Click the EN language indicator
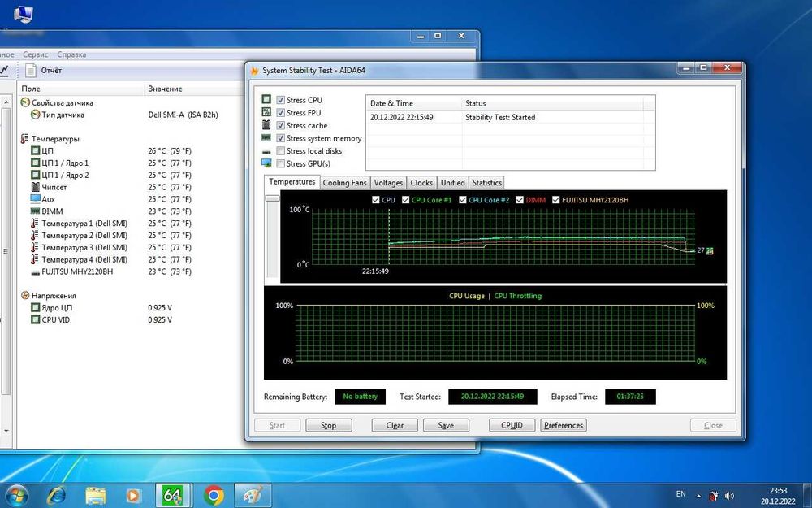The image size is (812, 508). [x=680, y=494]
